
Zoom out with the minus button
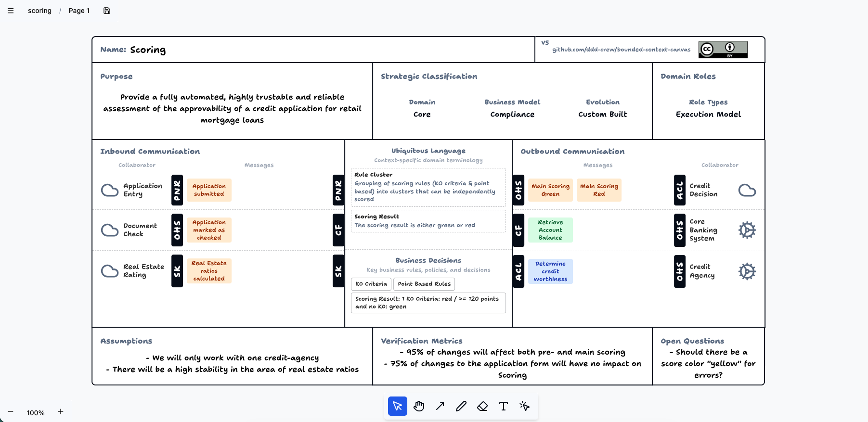[x=11, y=412]
